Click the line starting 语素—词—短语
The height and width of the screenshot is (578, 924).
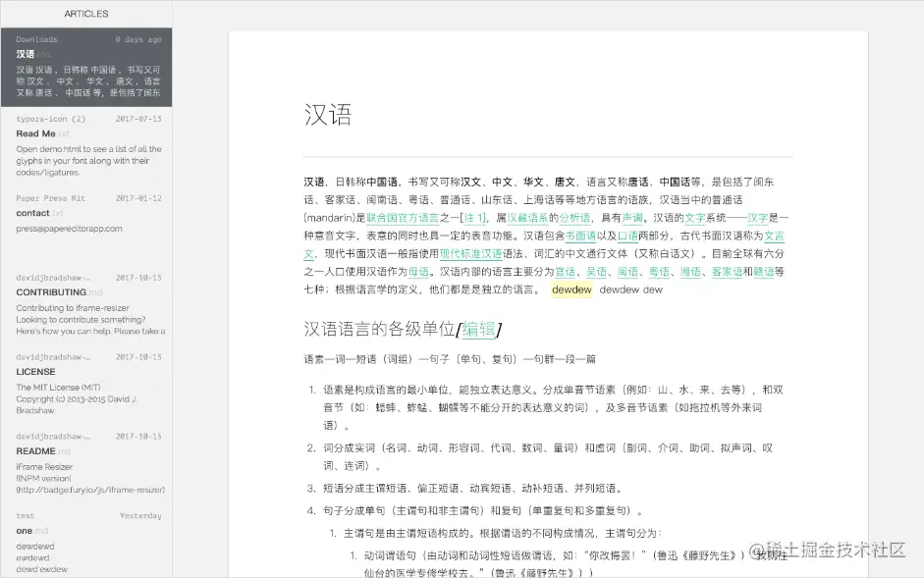pos(450,359)
